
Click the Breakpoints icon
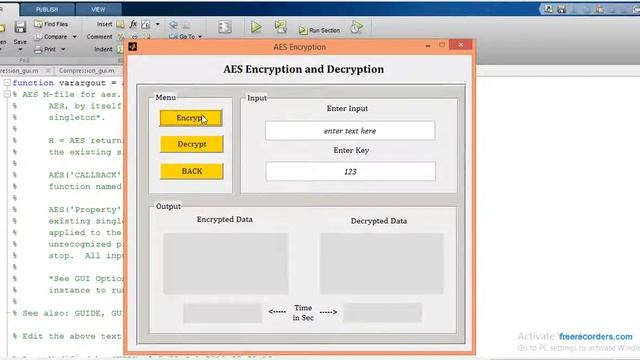(224, 27)
